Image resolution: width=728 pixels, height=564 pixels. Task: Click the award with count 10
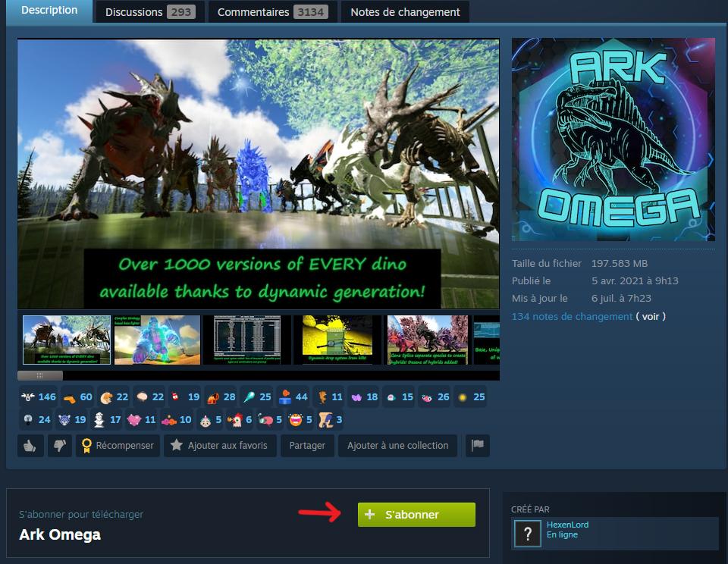[176, 420]
